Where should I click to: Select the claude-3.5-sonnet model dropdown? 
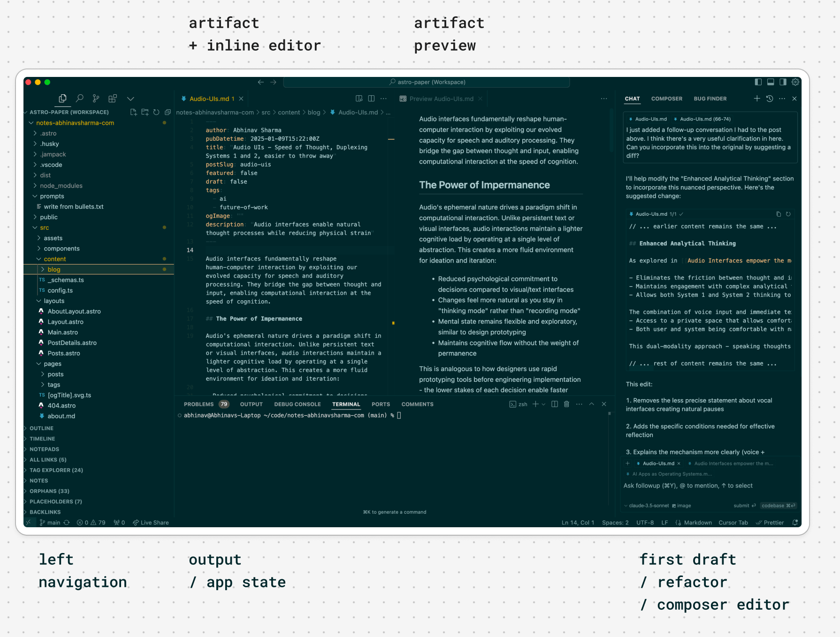(x=646, y=506)
